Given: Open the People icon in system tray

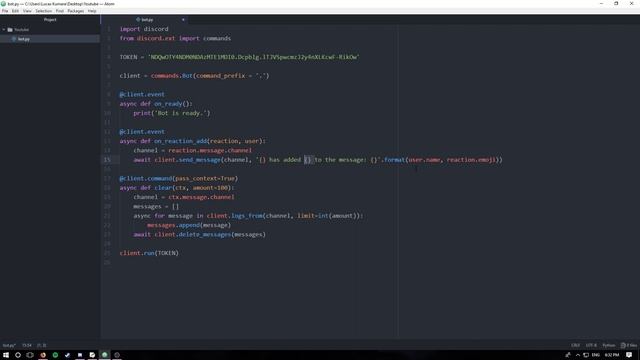Looking at the screenshot, I should click(x=568, y=355).
